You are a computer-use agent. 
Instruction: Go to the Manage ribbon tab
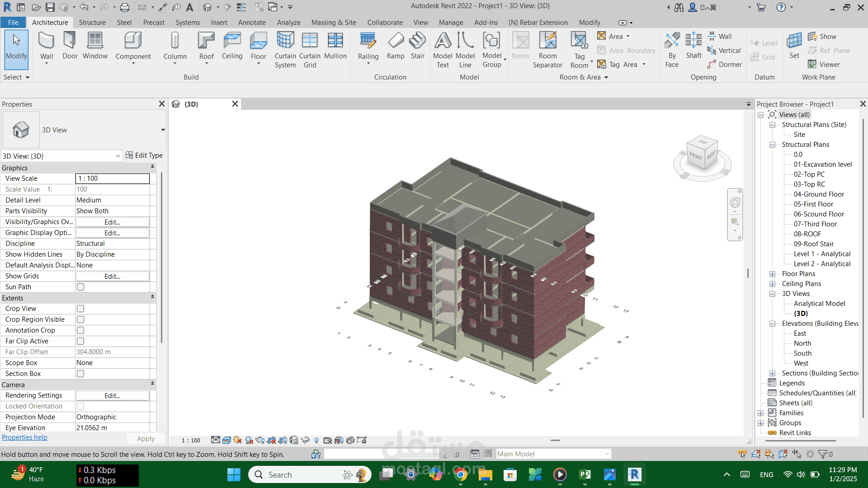click(451, 22)
